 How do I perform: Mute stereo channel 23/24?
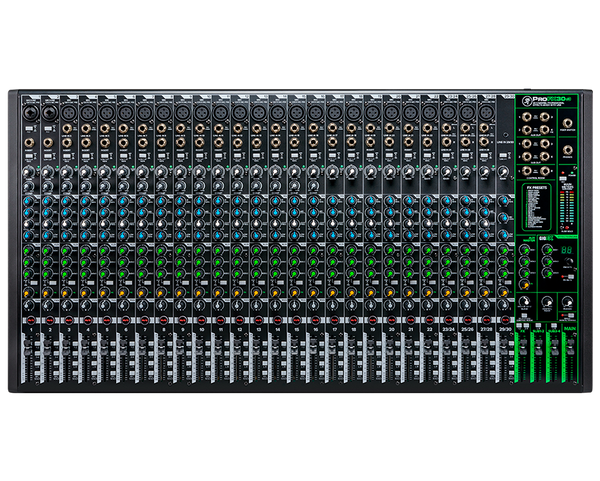pyautogui.click(x=448, y=320)
